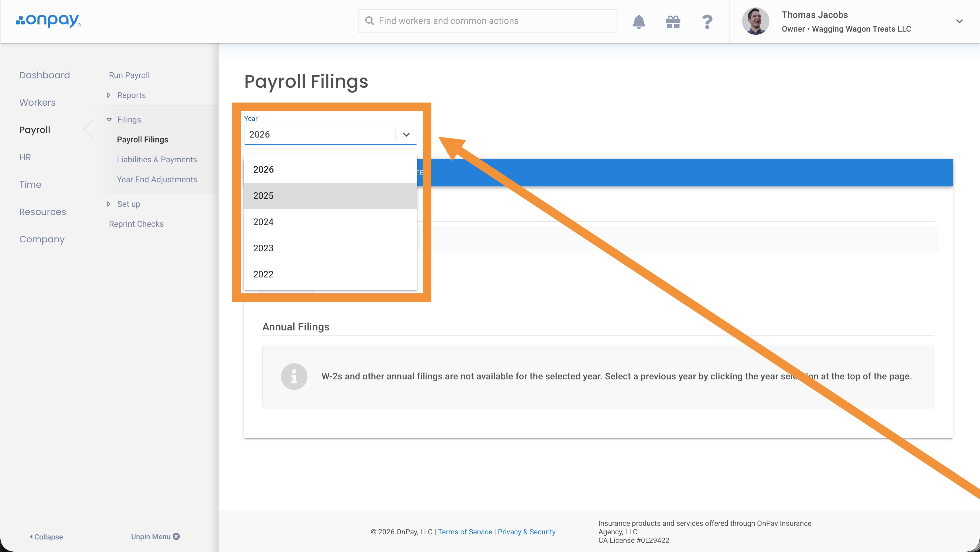Collapse the left sidebar
Viewport: 980px width, 552px height.
coord(46,537)
